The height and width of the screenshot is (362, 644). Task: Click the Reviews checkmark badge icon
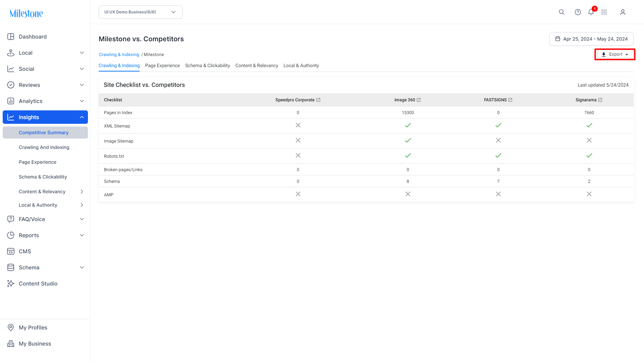coord(11,85)
